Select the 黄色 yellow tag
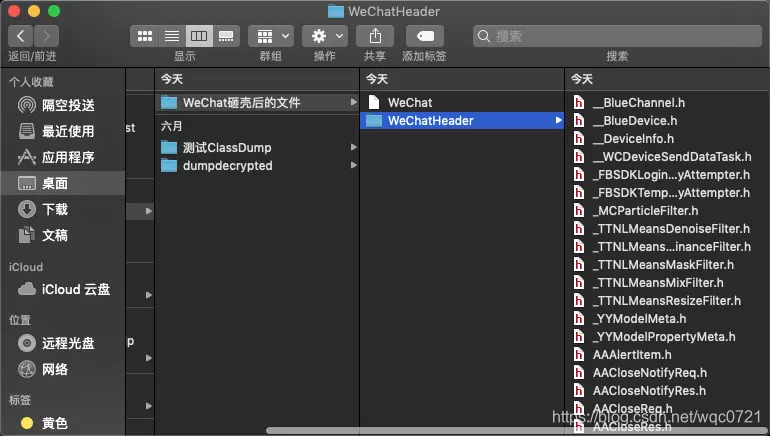Viewport: 770px width, 436px height. [63, 423]
